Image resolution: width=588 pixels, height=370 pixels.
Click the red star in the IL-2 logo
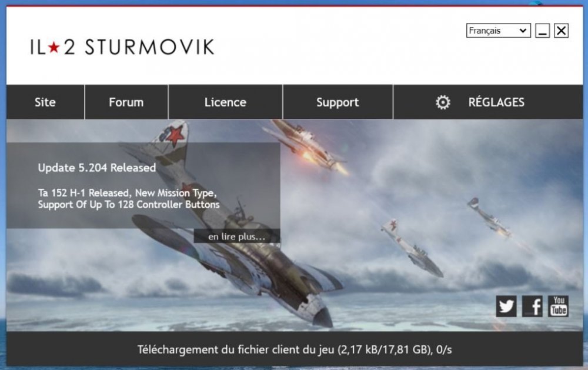(55, 46)
